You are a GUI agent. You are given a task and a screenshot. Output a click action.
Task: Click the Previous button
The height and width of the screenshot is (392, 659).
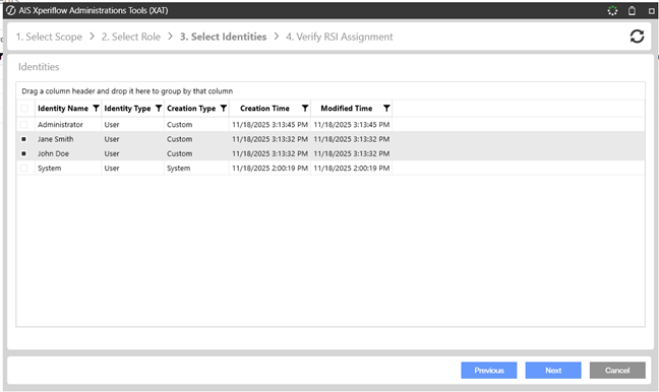tap(489, 370)
